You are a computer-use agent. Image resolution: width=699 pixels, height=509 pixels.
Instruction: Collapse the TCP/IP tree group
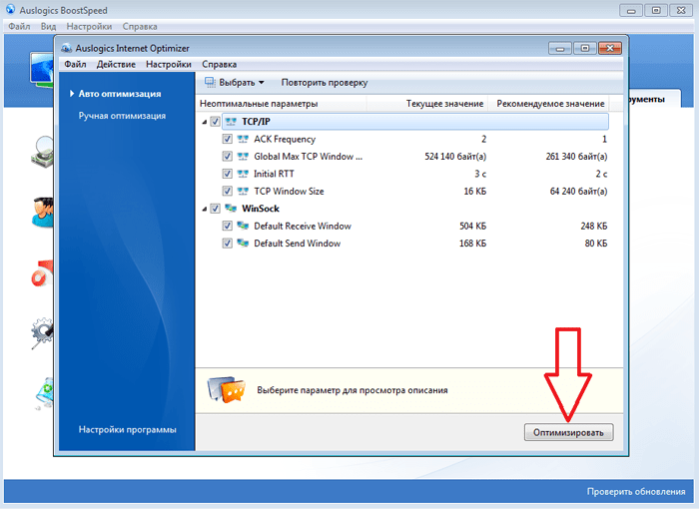tap(204, 122)
